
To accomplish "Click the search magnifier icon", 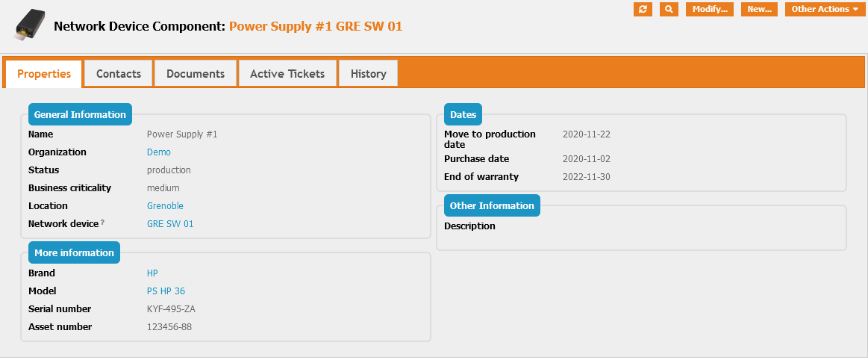I will (669, 9).
